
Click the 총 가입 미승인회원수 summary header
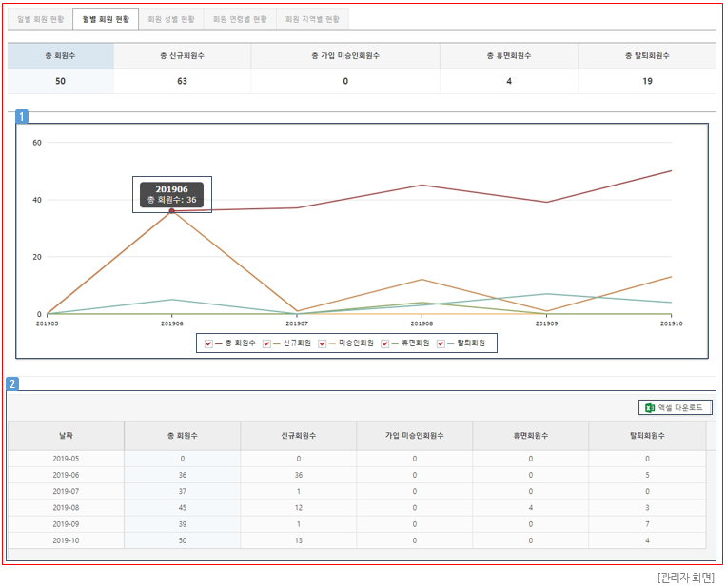345,55
